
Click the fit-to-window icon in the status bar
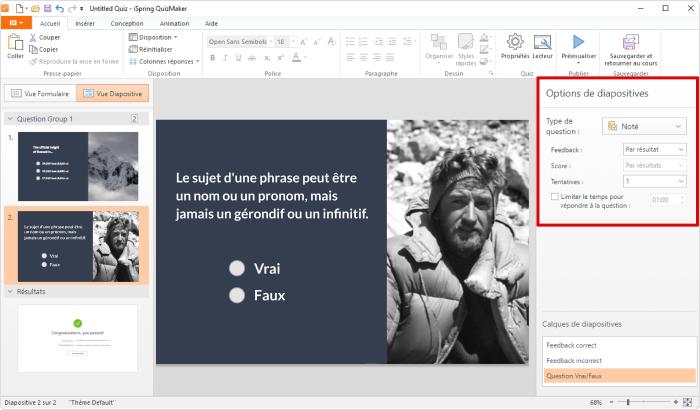click(x=688, y=402)
